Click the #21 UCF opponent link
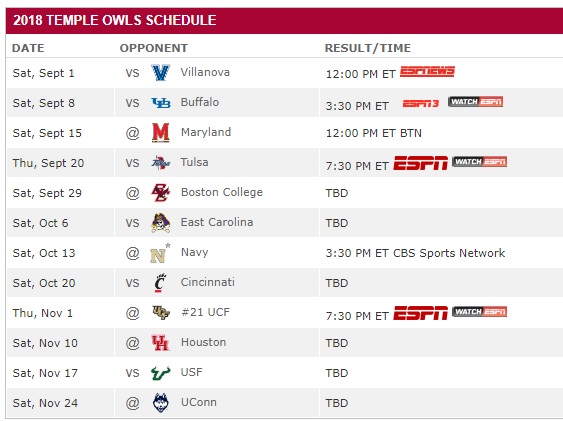 pyautogui.click(x=205, y=312)
